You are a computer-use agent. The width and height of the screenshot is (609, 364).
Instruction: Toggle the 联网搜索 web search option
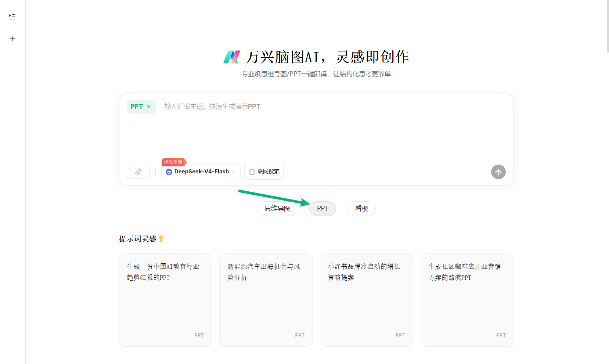click(264, 172)
